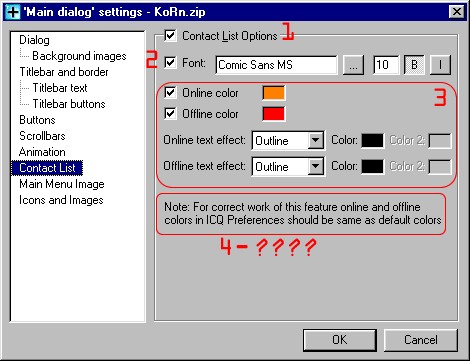Pick the red Offline color swatch
470x361 pixels.
(274, 114)
